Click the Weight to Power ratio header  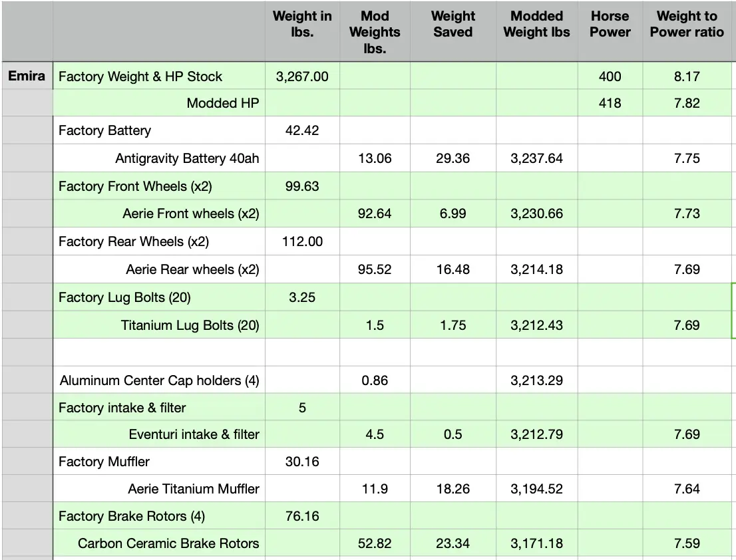click(x=687, y=25)
